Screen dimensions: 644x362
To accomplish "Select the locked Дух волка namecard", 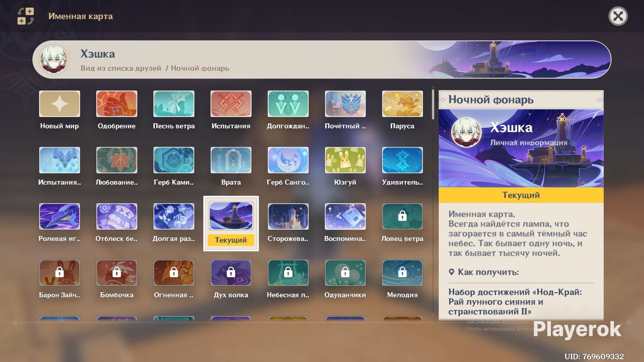I will [x=231, y=273].
